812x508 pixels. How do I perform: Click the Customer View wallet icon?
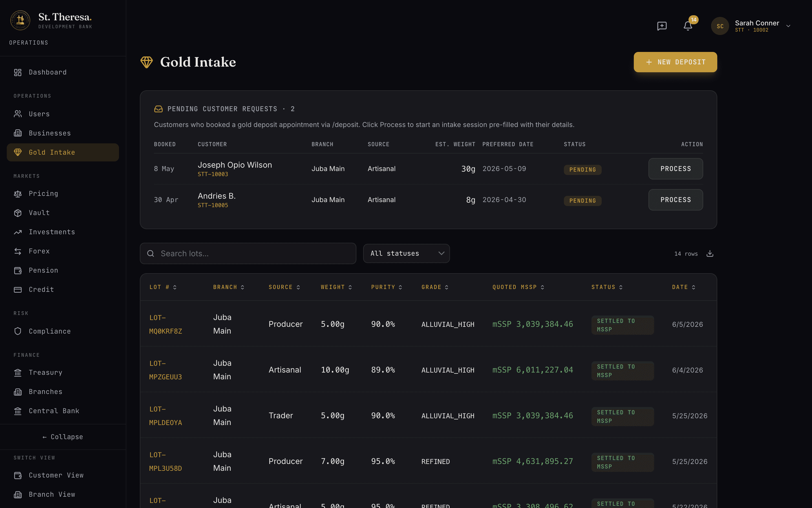coord(18,476)
